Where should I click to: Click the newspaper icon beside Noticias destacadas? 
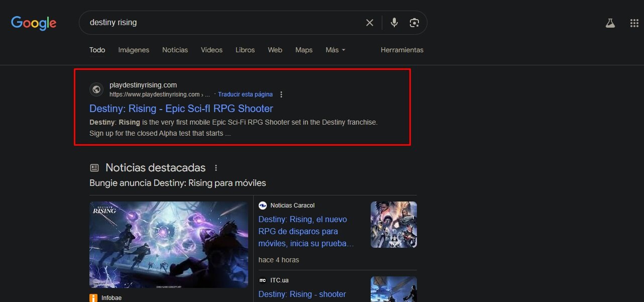[94, 168]
